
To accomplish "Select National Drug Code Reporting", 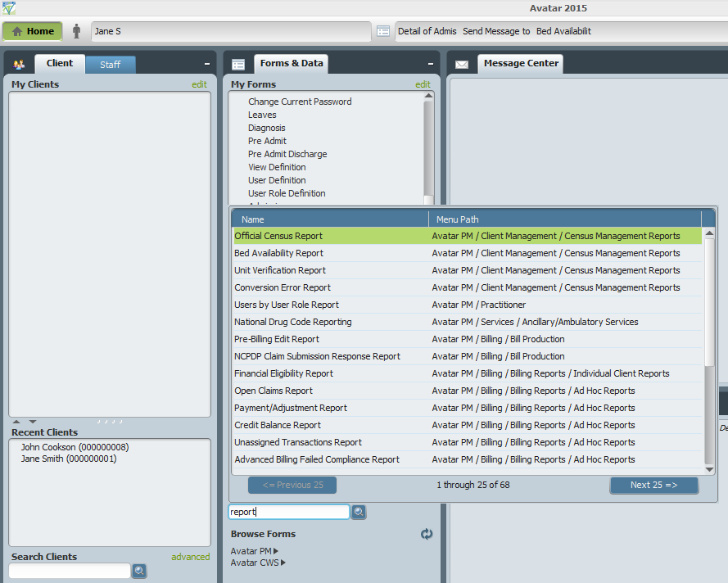I will point(468,322).
